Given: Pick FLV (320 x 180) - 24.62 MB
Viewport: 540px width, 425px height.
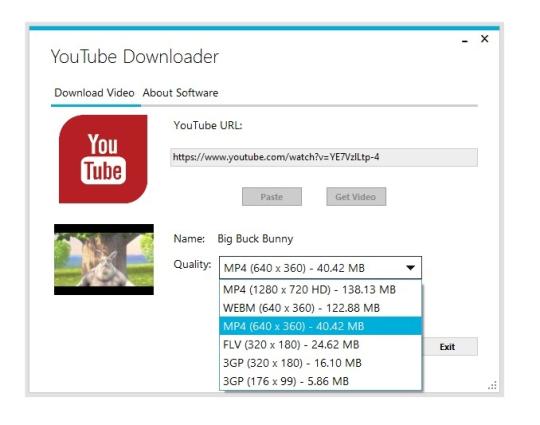Looking at the screenshot, I should click(x=320, y=344).
